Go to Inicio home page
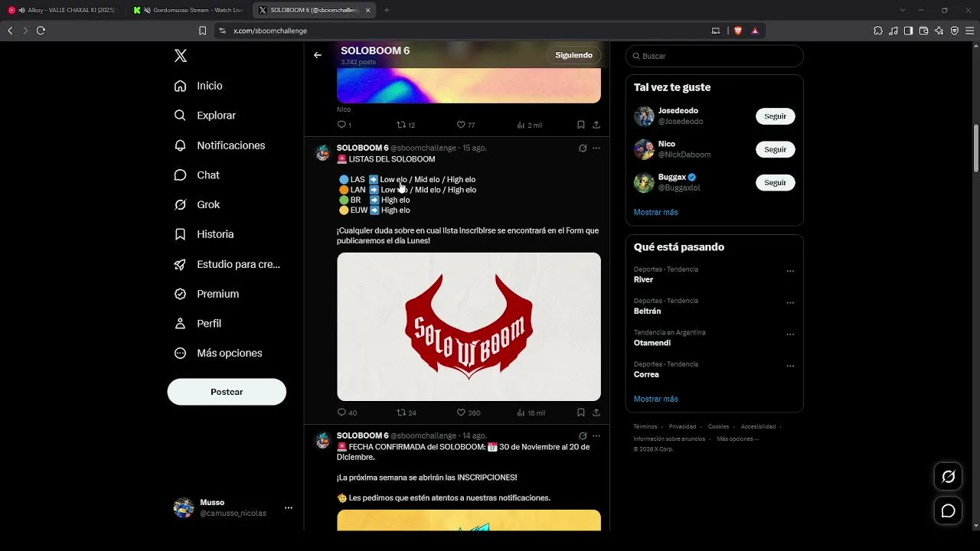Image resolution: width=980 pixels, height=551 pixels. click(198, 86)
